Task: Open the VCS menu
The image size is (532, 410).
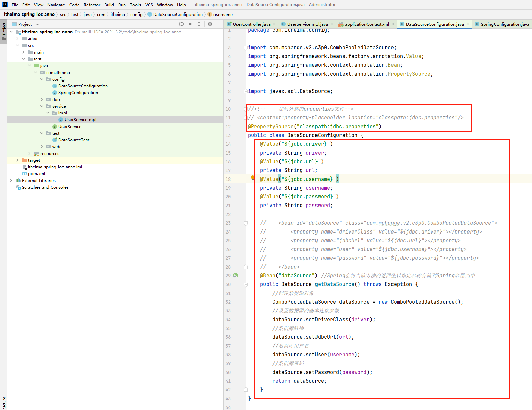Action: [149, 5]
